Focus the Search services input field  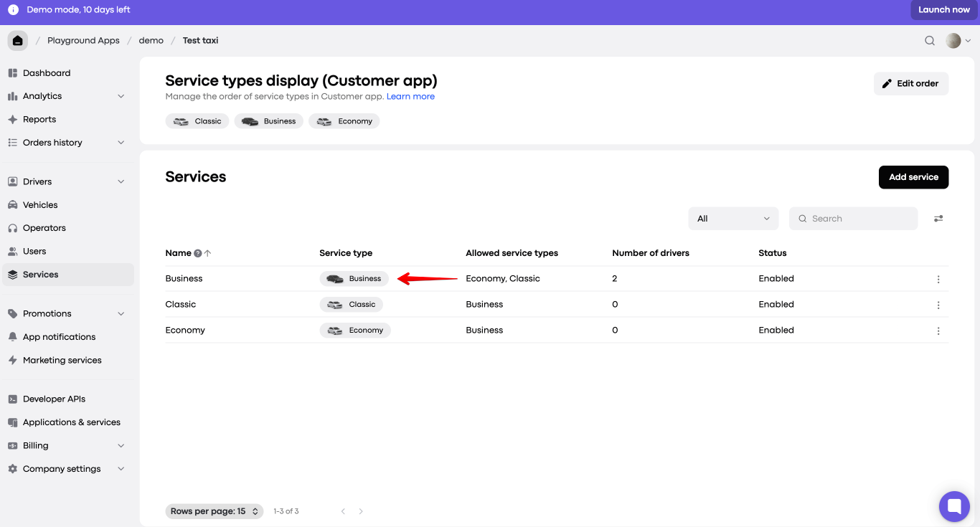853,219
